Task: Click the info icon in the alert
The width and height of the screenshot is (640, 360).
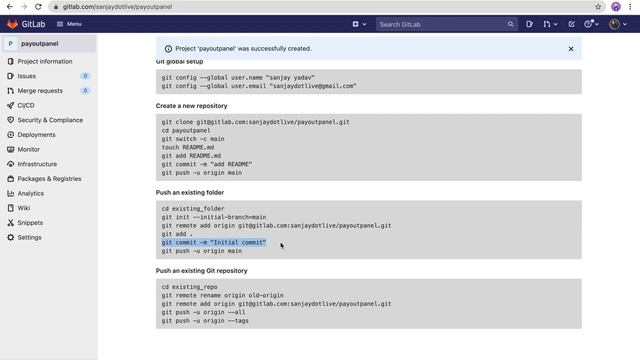Action: click(x=168, y=49)
